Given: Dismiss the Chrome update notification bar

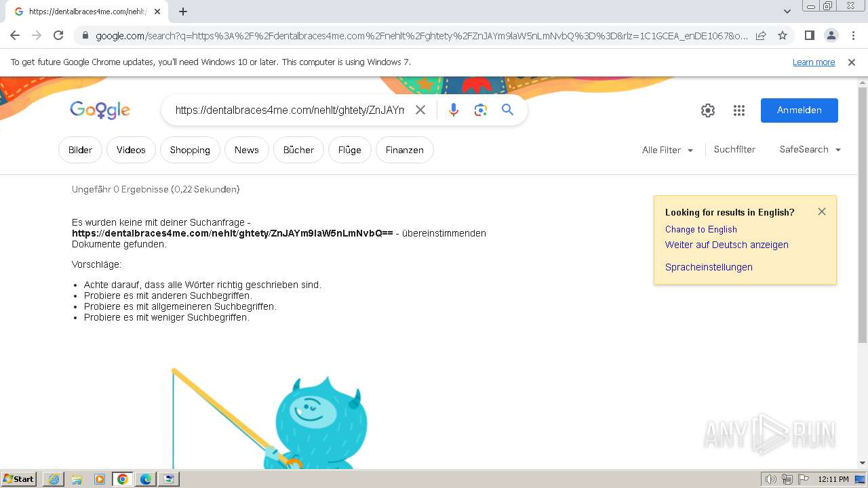Looking at the screenshot, I should 852,62.
